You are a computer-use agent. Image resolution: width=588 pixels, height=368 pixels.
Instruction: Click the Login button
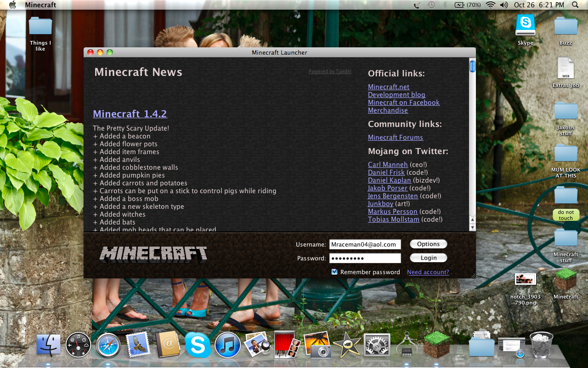click(x=429, y=258)
